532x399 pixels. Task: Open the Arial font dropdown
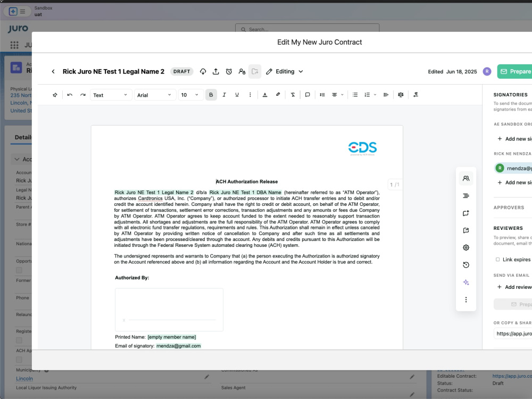click(x=155, y=95)
